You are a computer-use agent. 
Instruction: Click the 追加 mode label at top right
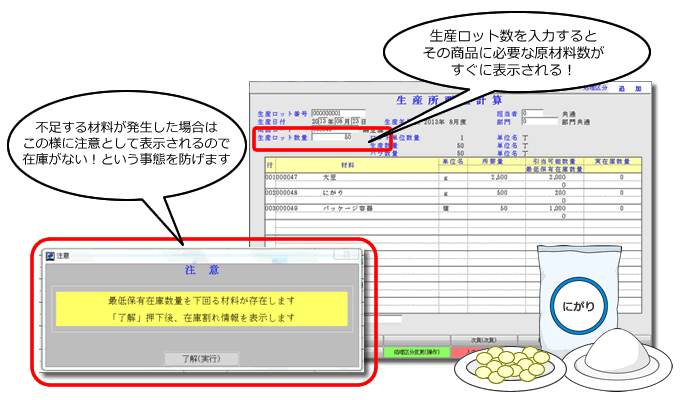[x=625, y=88]
